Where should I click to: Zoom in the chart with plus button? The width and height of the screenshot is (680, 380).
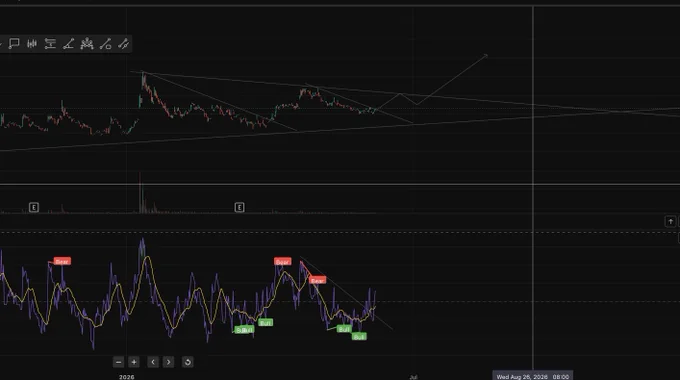pyautogui.click(x=134, y=362)
